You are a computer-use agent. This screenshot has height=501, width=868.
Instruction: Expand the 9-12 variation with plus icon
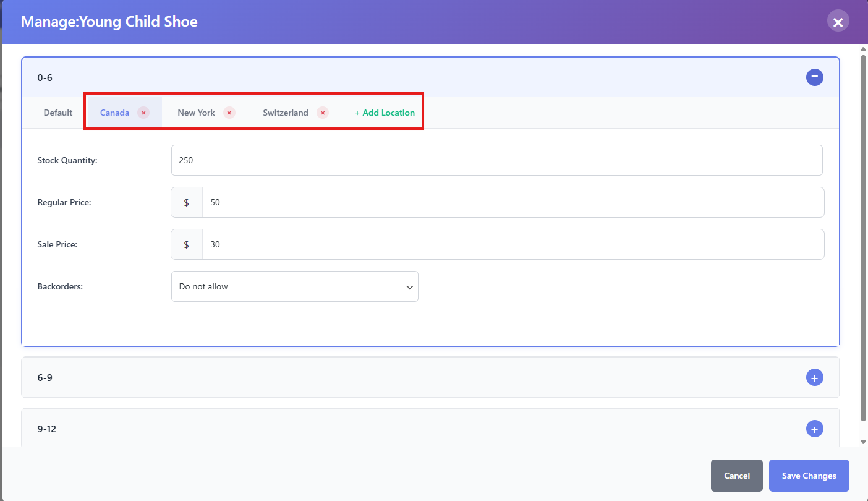tap(814, 429)
